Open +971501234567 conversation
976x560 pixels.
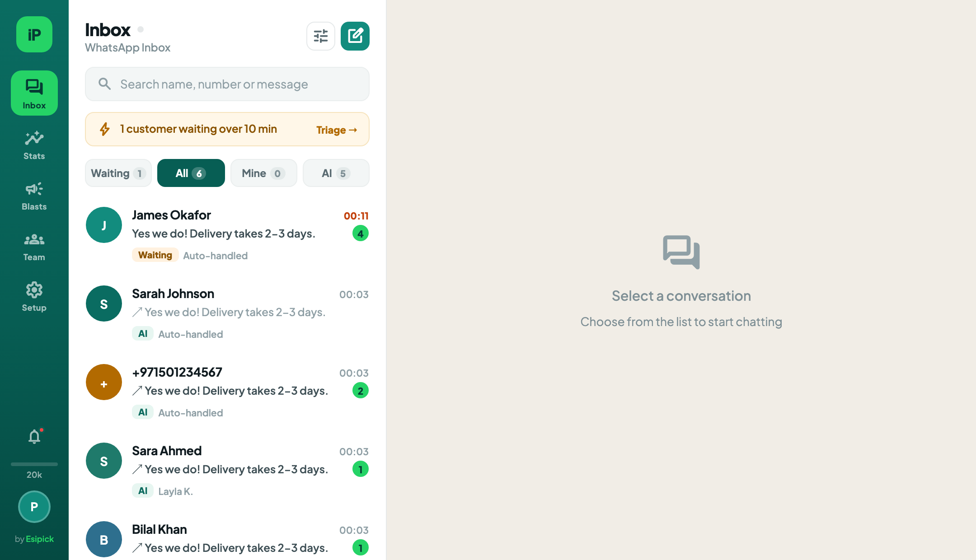point(227,392)
